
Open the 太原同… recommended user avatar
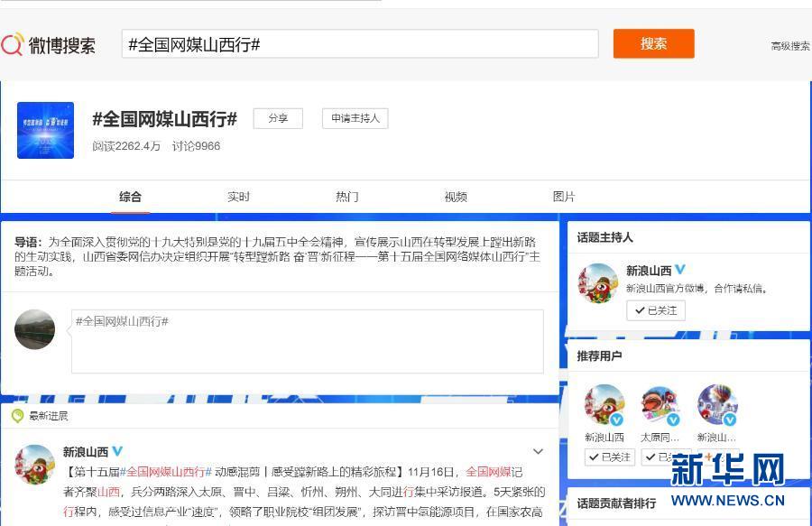(x=660, y=405)
